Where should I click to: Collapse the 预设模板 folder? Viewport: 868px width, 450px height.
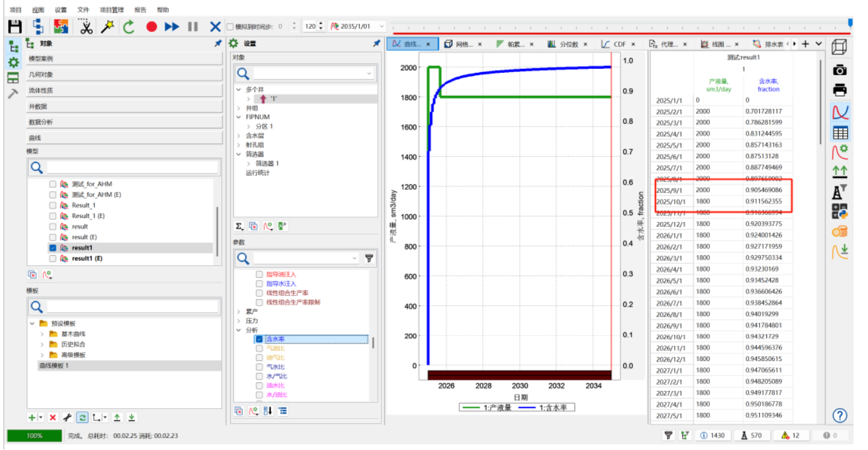click(x=32, y=323)
